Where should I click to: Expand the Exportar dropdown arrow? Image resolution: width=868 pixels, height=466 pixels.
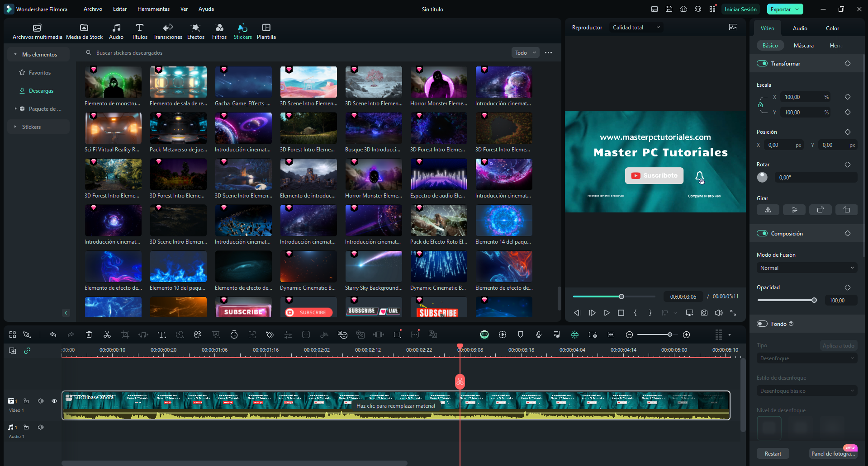click(797, 9)
